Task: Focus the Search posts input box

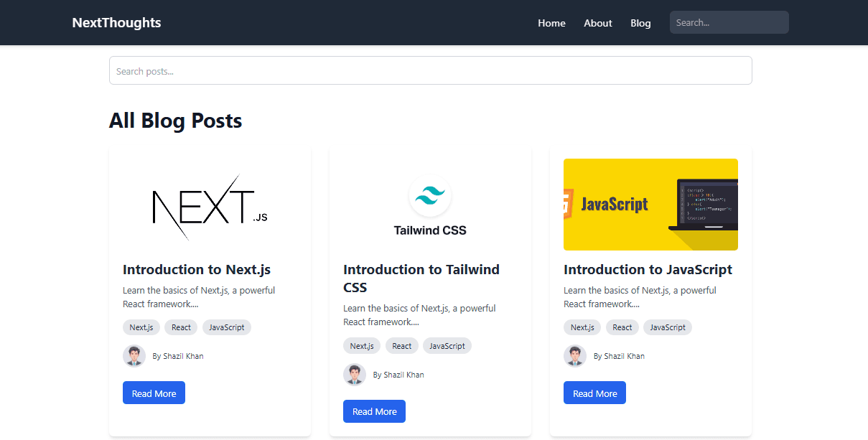Action: [430, 71]
